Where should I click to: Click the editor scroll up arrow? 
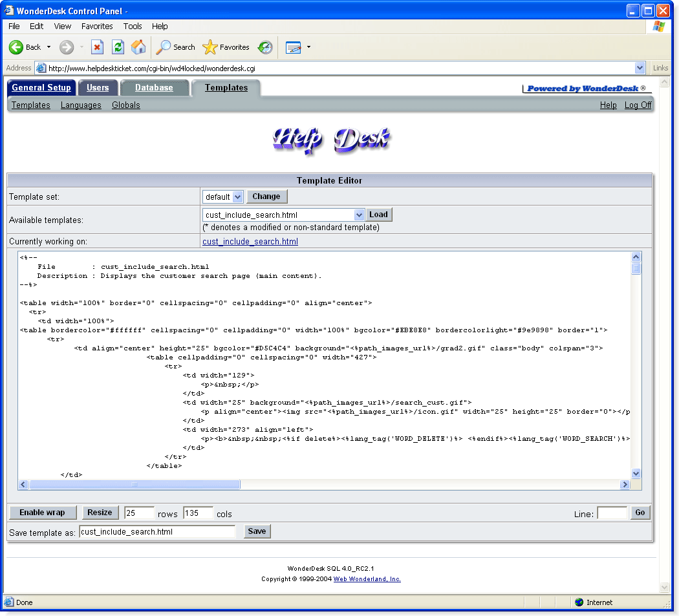coord(636,257)
